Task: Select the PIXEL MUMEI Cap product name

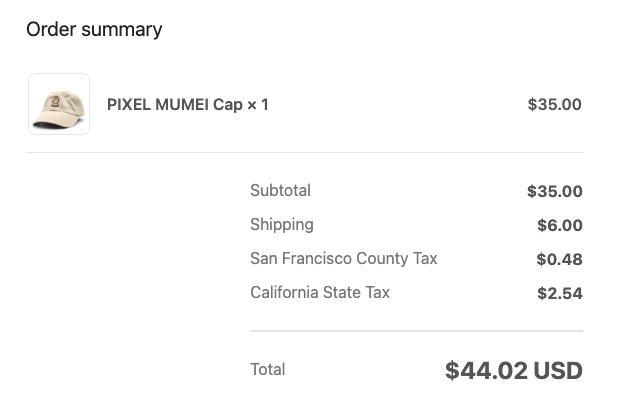Action: [175, 104]
